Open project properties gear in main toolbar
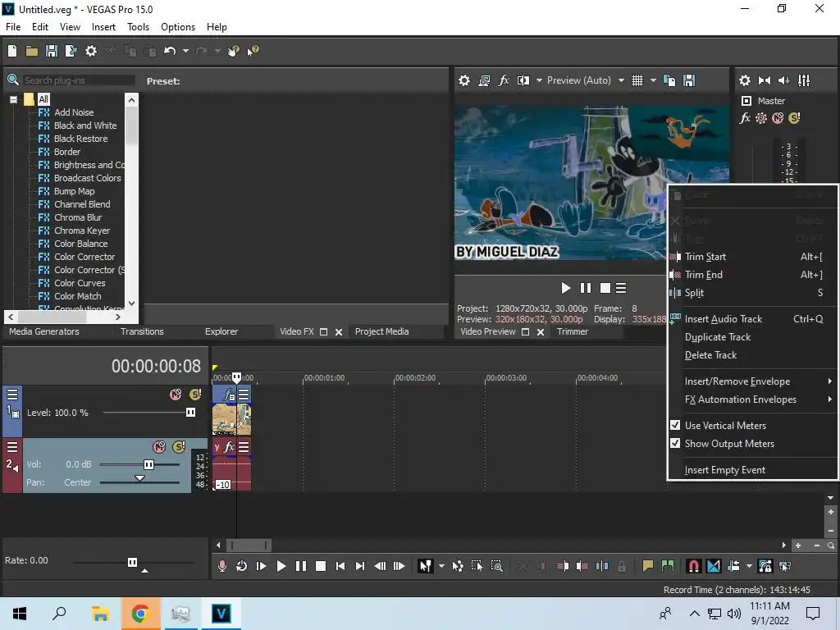Screen dimensions: 840x630 click(91, 51)
